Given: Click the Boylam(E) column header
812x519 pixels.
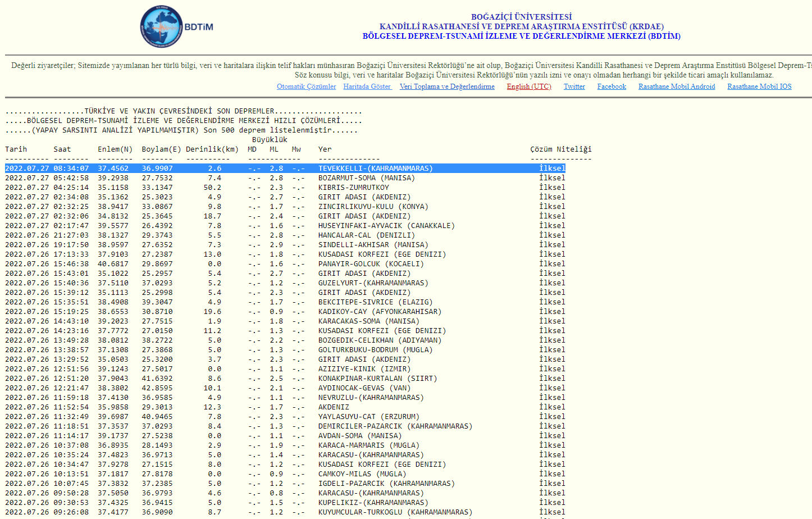Looking at the screenshot, I should 162,149.
